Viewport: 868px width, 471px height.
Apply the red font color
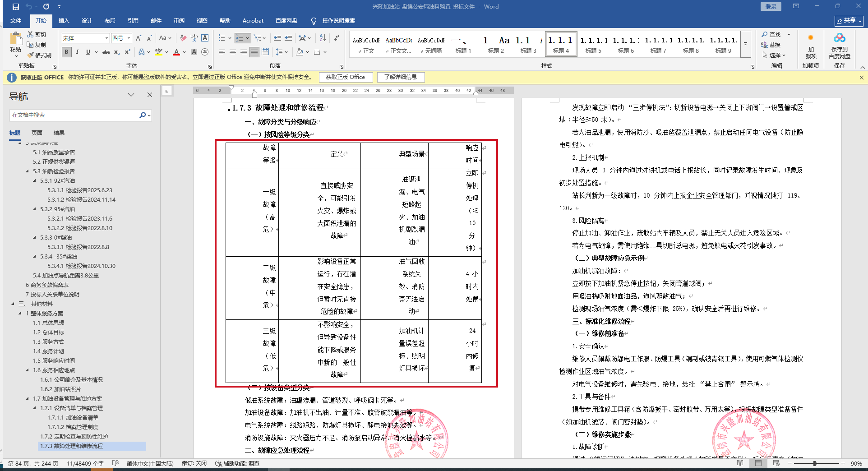176,52
